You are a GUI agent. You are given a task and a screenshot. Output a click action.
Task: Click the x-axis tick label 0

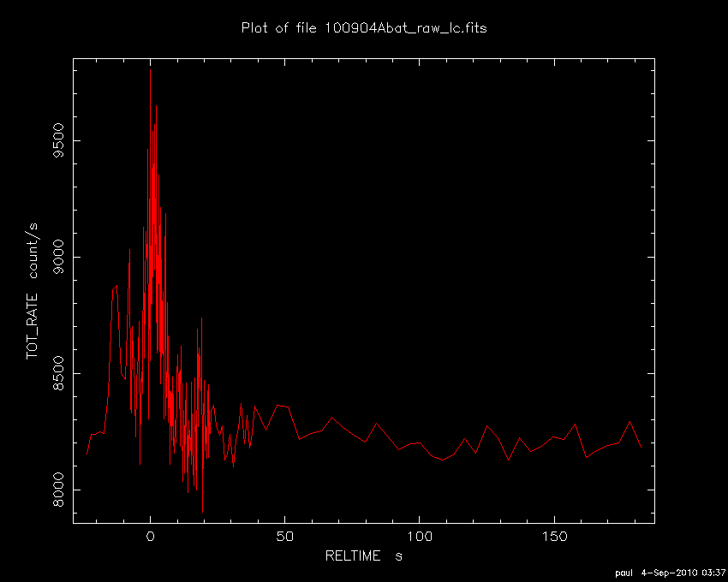[150, 537]
